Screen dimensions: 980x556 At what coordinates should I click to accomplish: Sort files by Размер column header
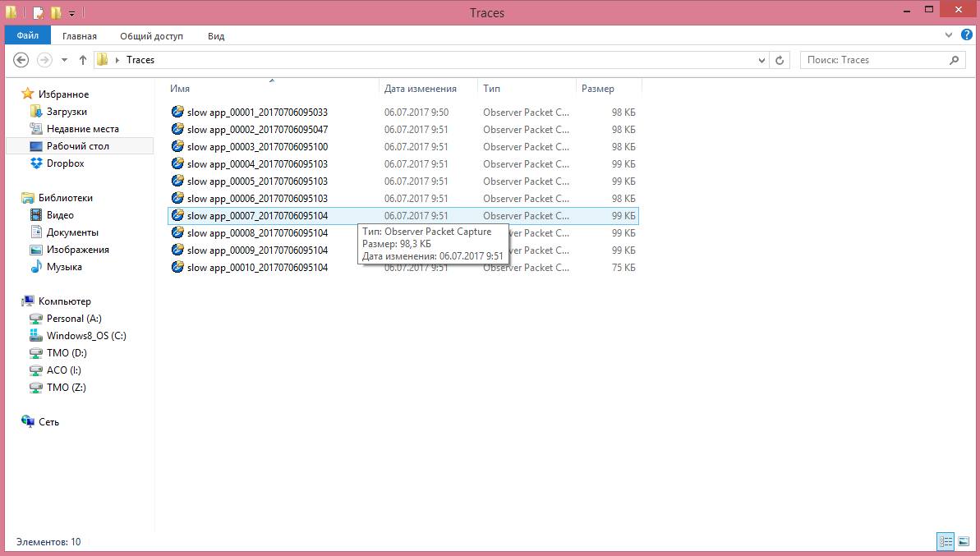[x=598, y=89]
